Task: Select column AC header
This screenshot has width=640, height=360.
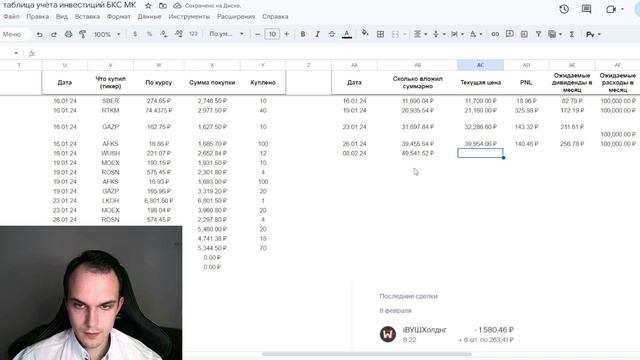Action: [480, 65]
